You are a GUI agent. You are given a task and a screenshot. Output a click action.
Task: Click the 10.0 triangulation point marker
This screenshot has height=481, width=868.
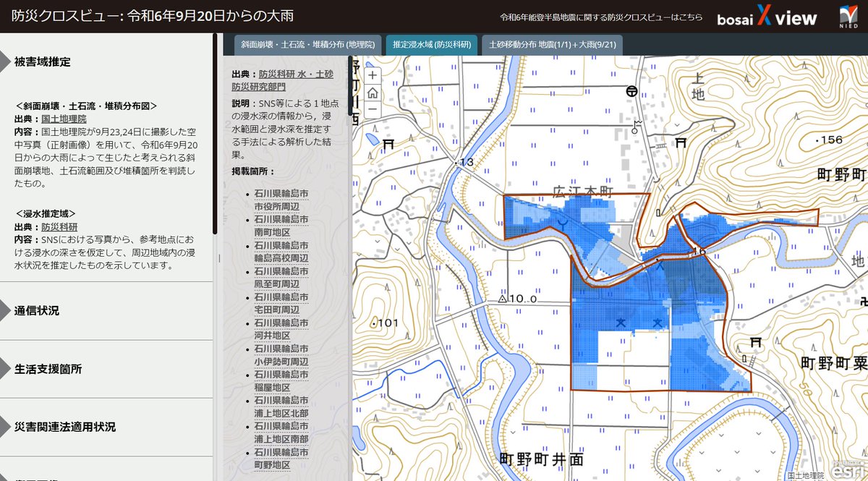click(x=502, y=298)
